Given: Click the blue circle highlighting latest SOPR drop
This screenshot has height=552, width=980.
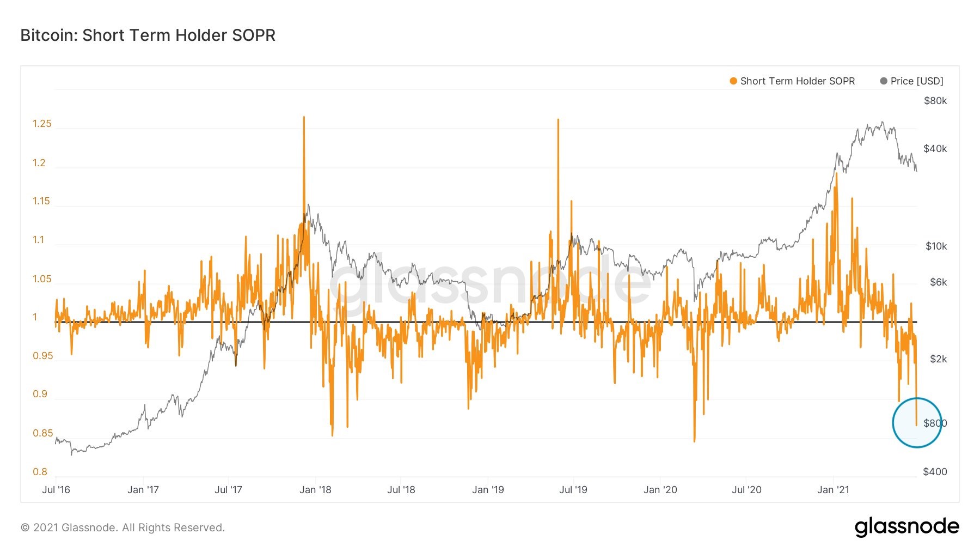Looking at the screenshot, I should (x=917, y=423).
